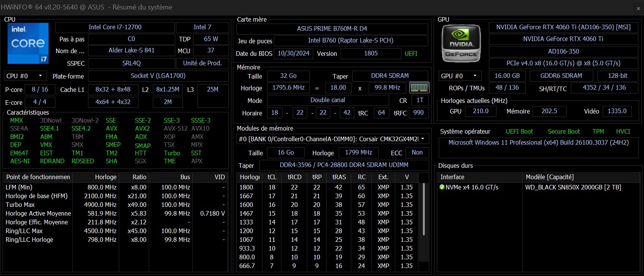The width and height of the screenshot is (644, 276).
Task: Click the Double canal mode field
Action: [328, 100]
